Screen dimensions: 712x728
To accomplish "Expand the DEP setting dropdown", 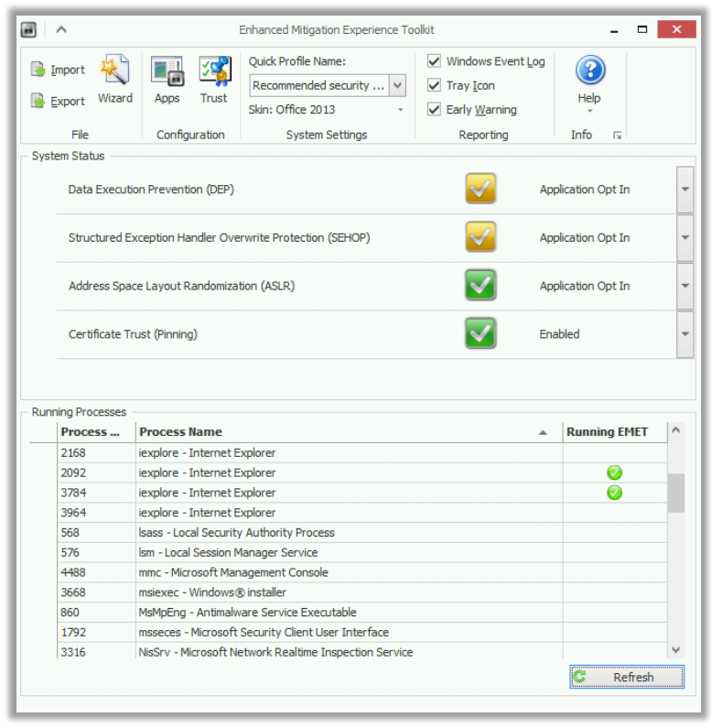I will click(x=685, y=190).
